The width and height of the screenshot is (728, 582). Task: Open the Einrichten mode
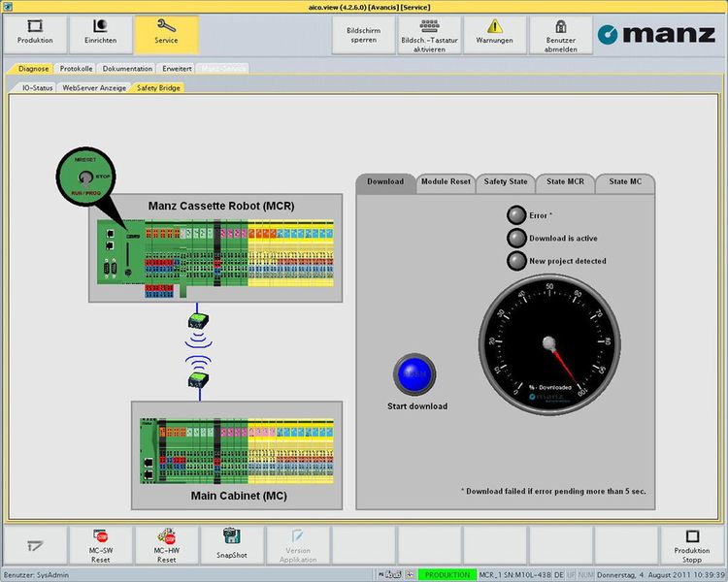pos(100,34)
